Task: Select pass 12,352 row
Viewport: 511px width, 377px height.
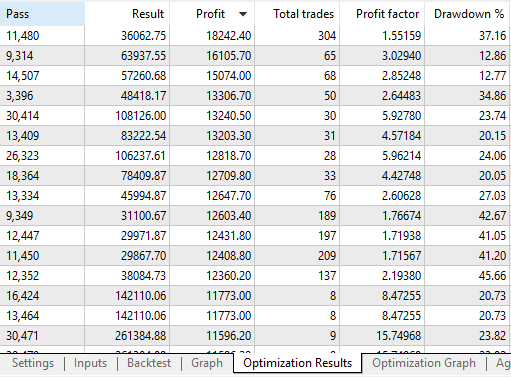Action: click(255, 276)
